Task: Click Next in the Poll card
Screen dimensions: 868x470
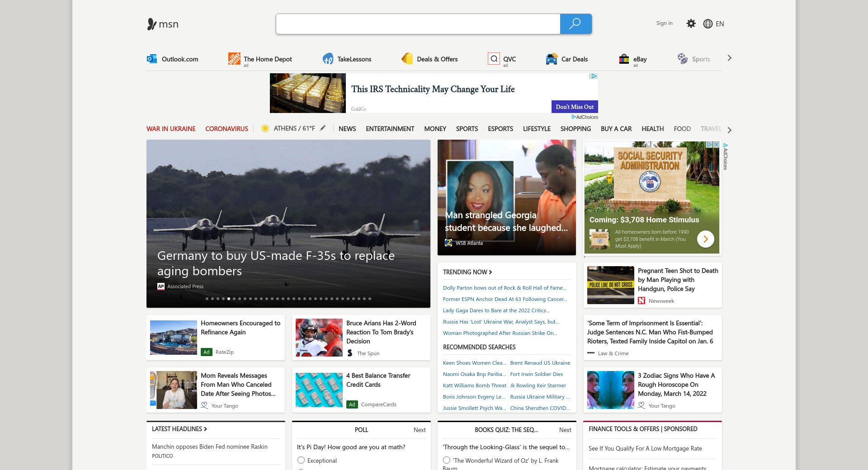Action: tap(420, 430)
